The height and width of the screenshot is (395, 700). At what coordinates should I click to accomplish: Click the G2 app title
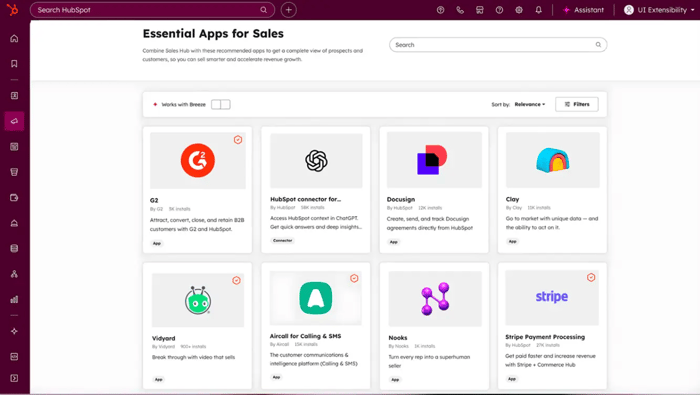point(154,200)
